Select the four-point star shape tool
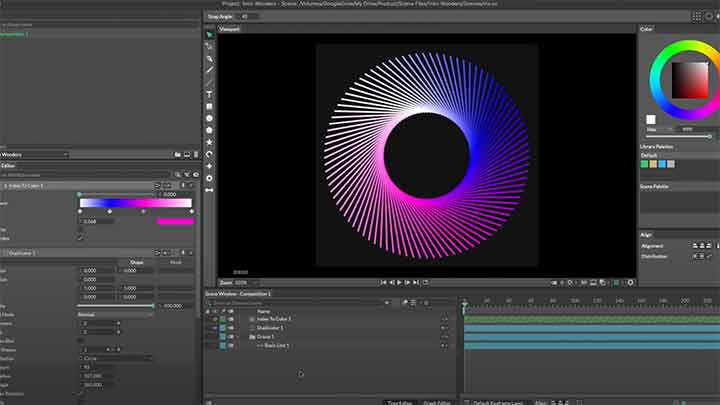Image resolution: width=720 pixels, height=405 pixels. pos(209,166)
